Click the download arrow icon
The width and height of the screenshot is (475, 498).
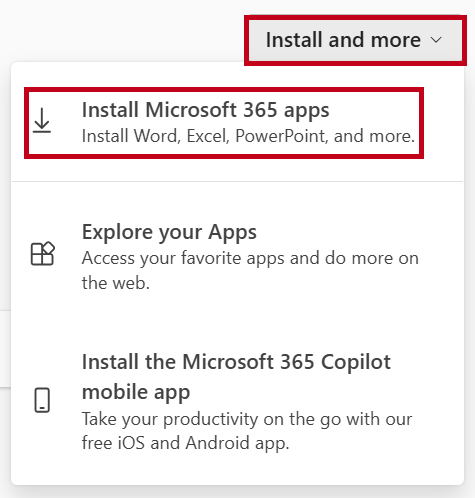coord(42,120)
